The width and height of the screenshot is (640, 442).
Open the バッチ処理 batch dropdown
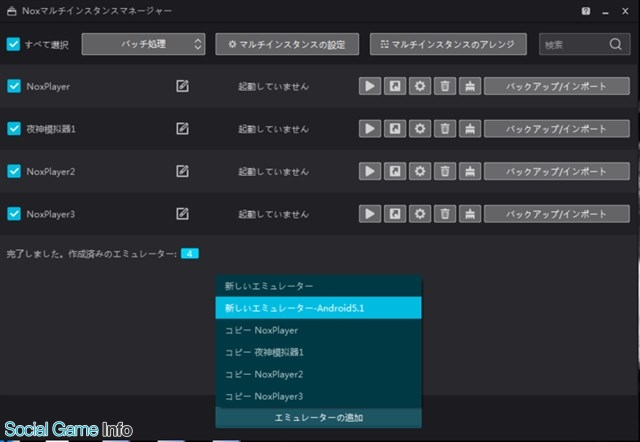(x=143, y=44)
